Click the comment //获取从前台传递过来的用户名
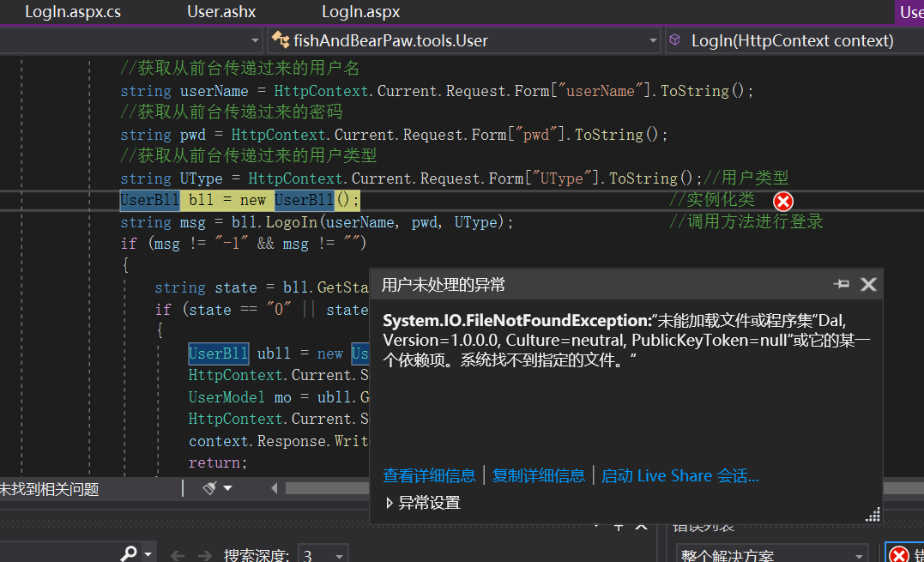This screenshot has height=562, width=924. (x=240, y=69)
